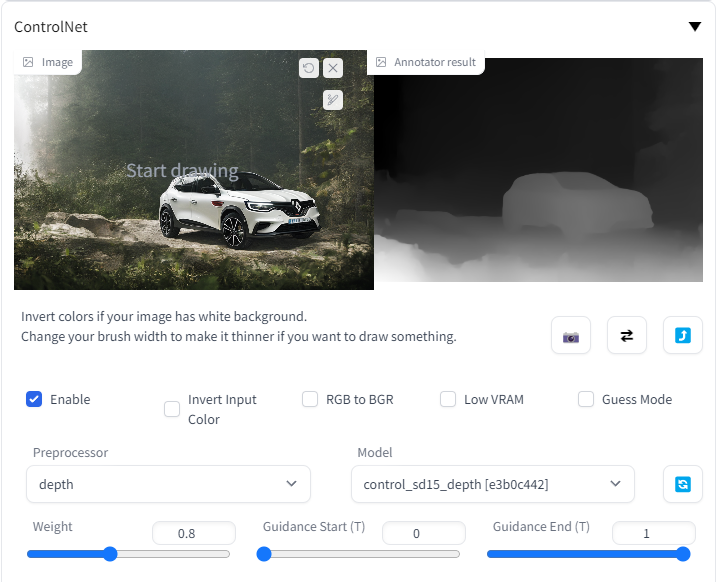Open the Preprocessor dropdown set to depth
This screenshot has height=582, width=717.
pos(168,484)
